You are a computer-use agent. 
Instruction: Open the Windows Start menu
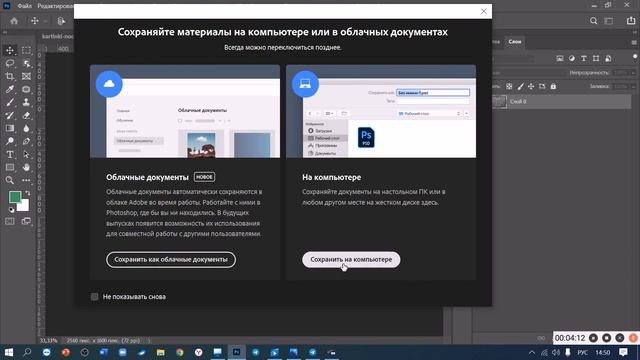click(x=8, y=352)
